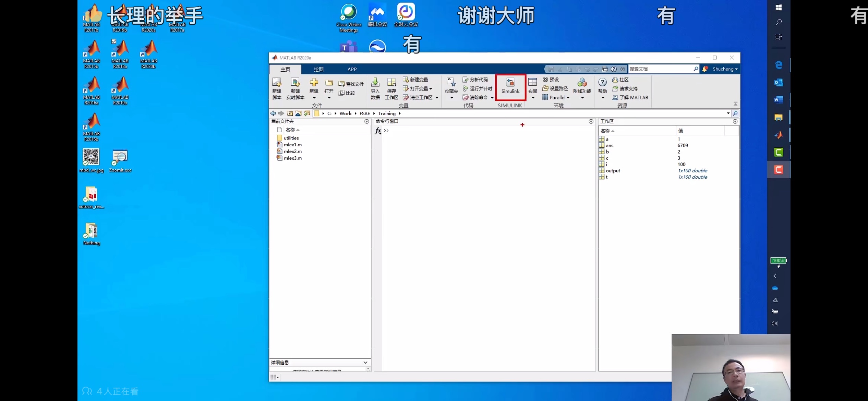Open the Workspace panel actions dropdown
Image resolution: width=868 pixels, height=401 pixels.
[x=735, y=121]
